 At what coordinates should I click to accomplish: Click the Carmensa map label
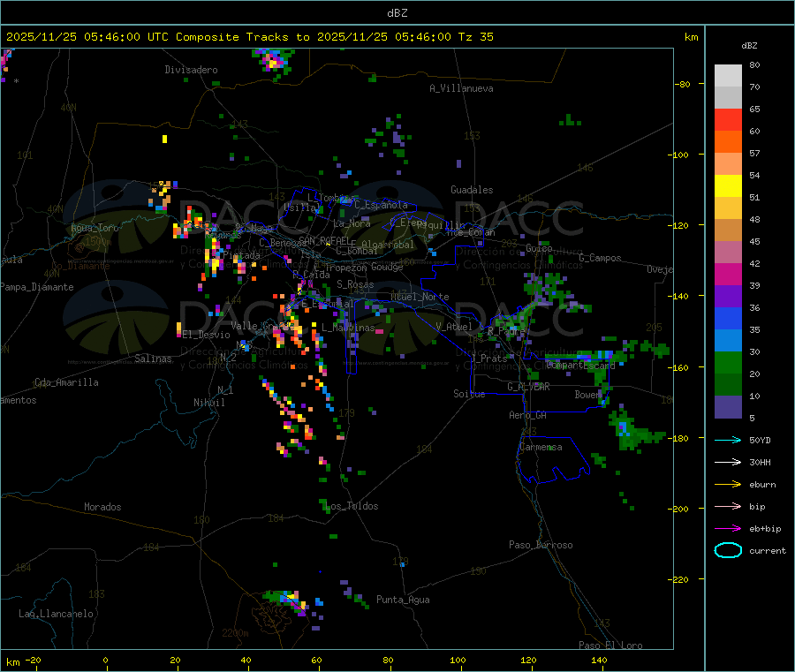tap(541, 447)
